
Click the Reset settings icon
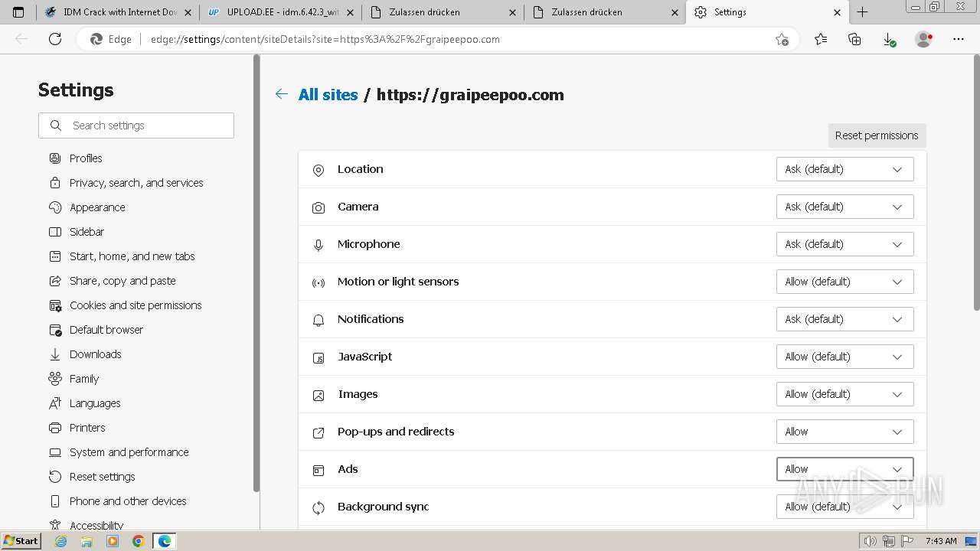click(55, 477)
